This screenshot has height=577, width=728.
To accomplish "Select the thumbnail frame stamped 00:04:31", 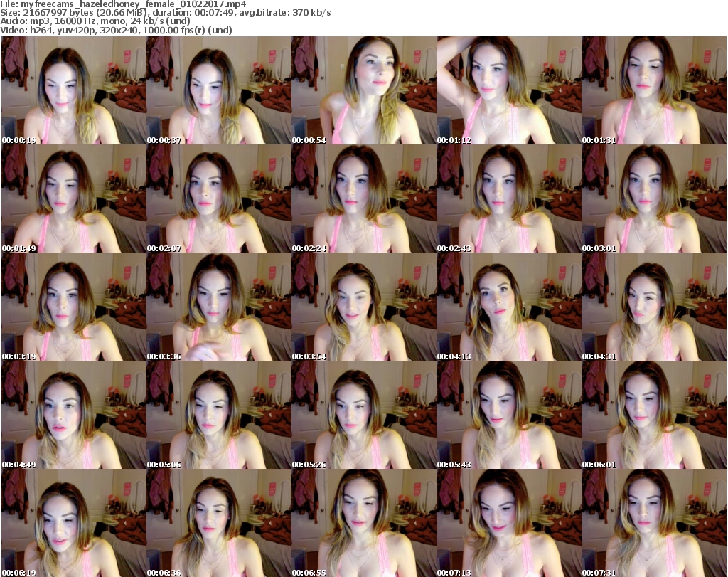I will coord(654,307).
